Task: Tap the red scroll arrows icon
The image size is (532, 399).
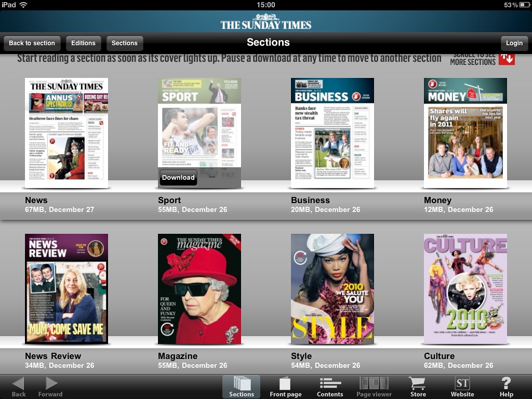Action: 507,58
